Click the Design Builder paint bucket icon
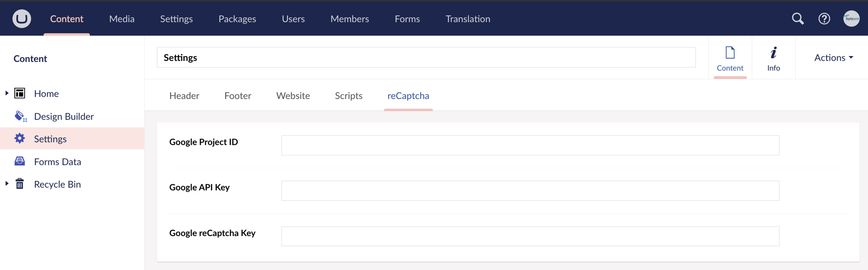Screen dimensions: 868x270 coord(20,116)
